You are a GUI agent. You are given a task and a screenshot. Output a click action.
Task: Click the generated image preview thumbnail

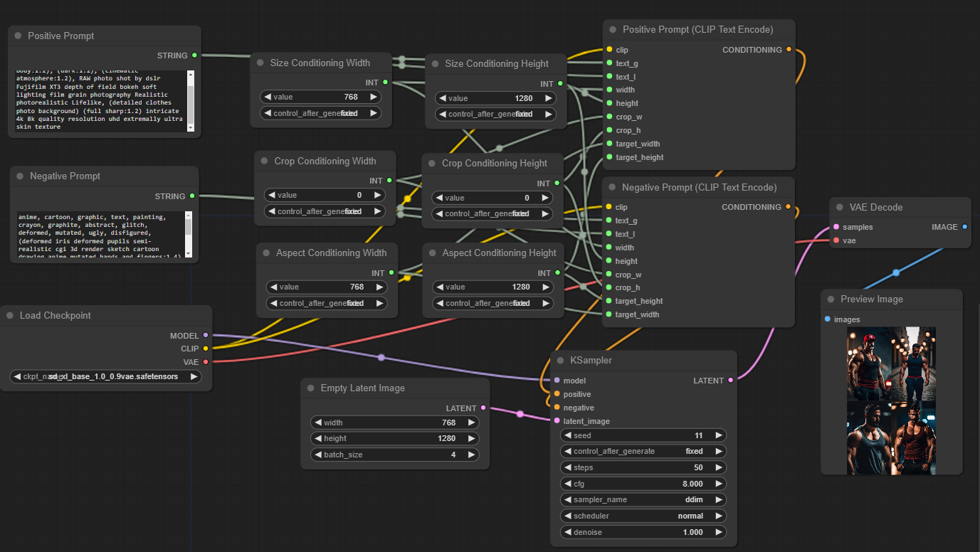(x=891, y=400)
